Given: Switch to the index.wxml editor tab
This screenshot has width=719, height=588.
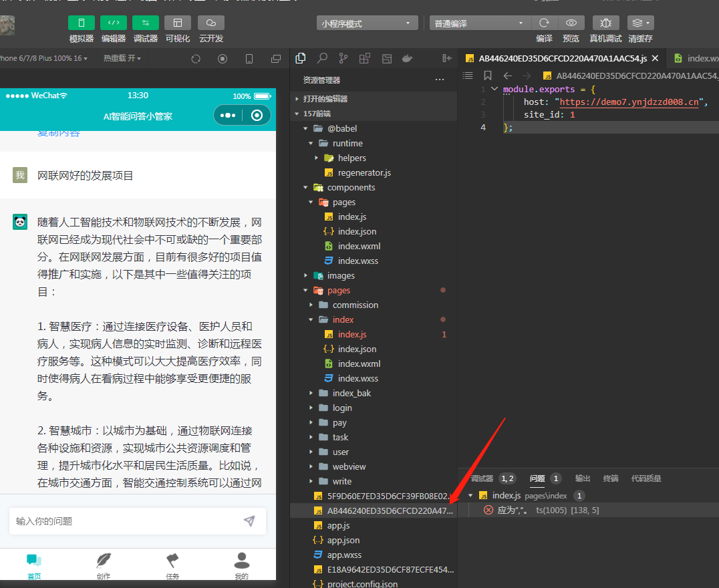Looking at the screenshot, I should (x=696, y=58).
